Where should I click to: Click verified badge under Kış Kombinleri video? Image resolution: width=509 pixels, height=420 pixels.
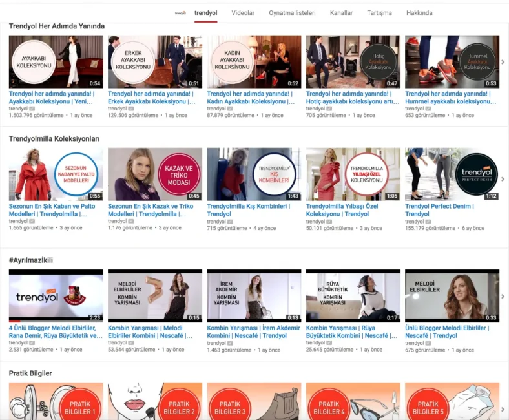point(230,222)
